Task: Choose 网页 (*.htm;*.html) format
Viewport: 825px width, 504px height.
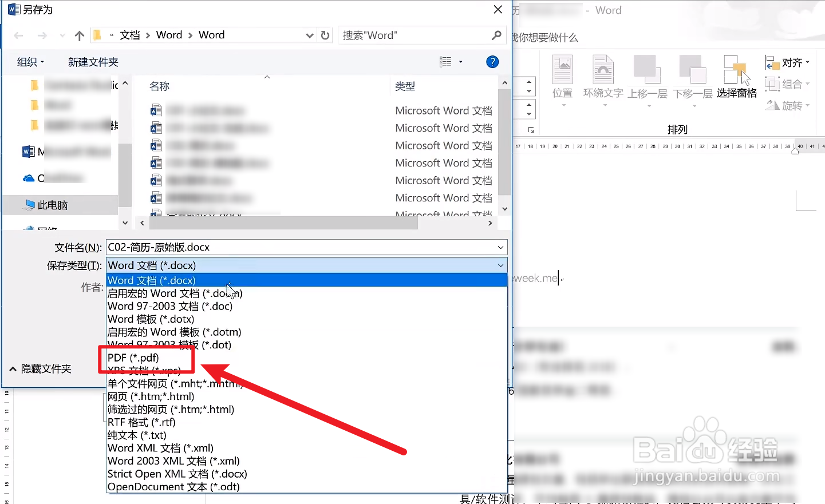Action: [151, 396]
